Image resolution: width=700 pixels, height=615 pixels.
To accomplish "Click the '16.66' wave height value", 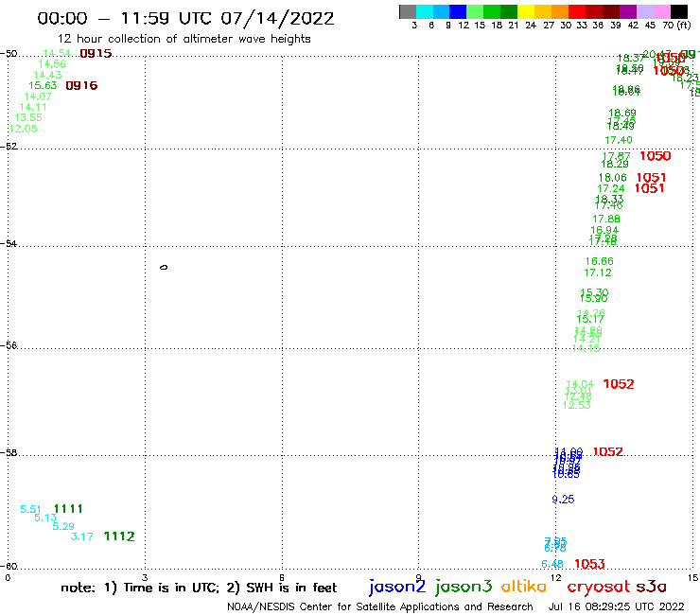I will click(x=600, y=261).
